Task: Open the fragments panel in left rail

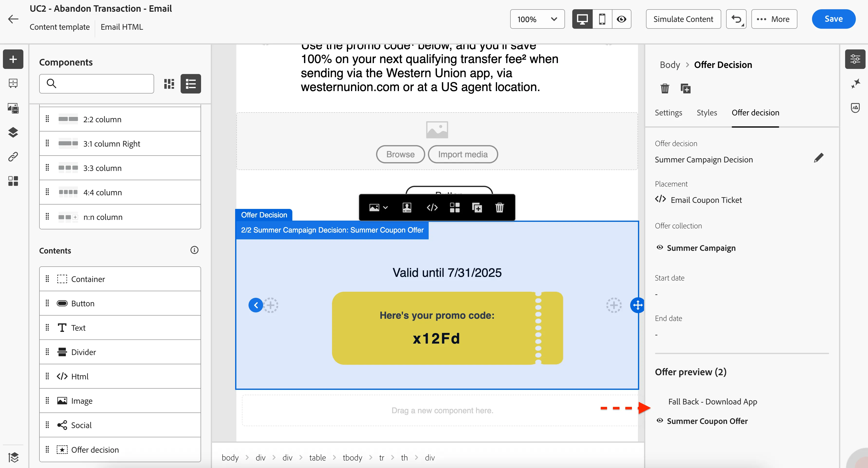Action: coord(13,83)
